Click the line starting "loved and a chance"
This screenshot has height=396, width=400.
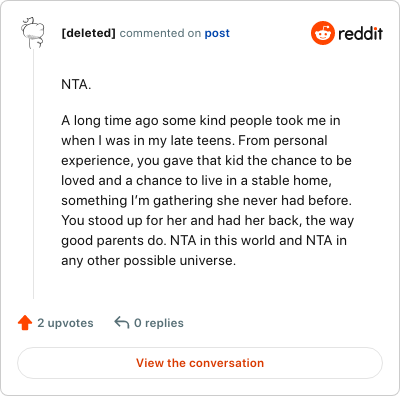[x=196, y=180]
